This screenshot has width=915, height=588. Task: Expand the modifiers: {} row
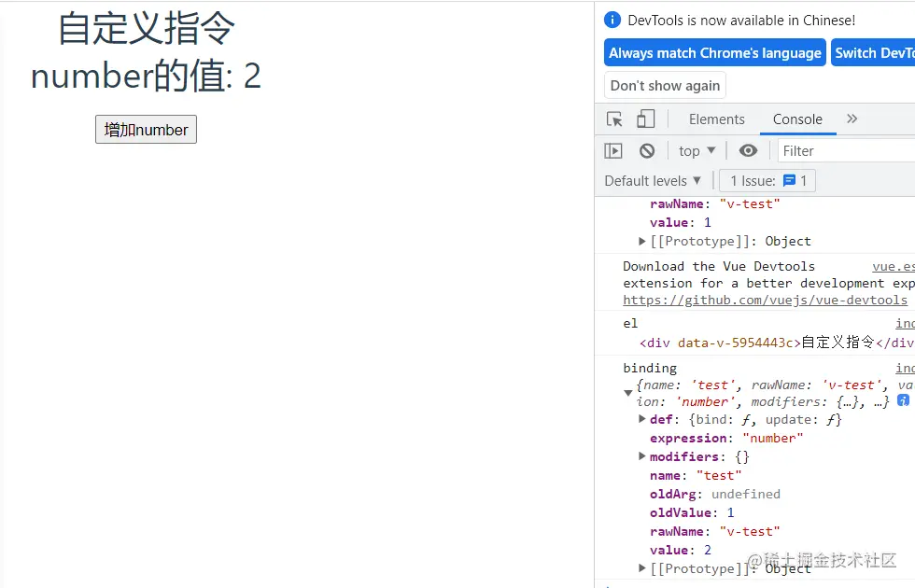(693, 456)
